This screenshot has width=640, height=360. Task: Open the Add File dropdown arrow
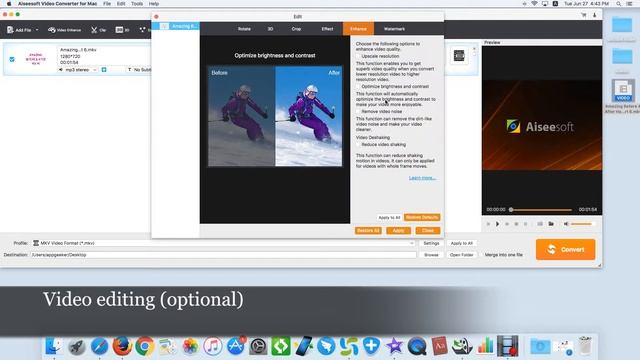37,30
